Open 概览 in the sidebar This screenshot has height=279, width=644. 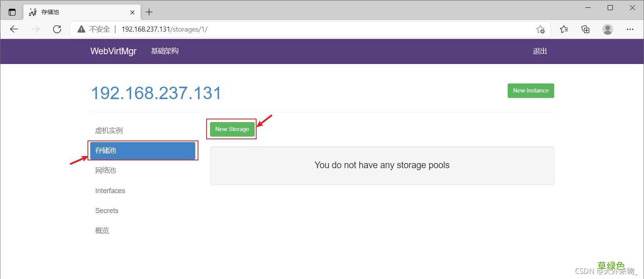(x=102, y=231)
